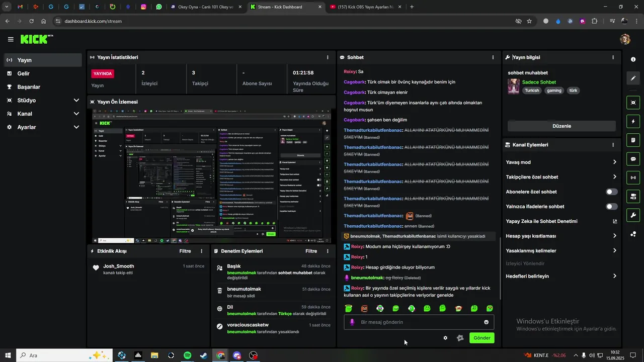Image resolution: width=644 pixels, height=362 pixels.
Task: Open Hesap yaşı kısıtlaması options
Action: (561, 236)
